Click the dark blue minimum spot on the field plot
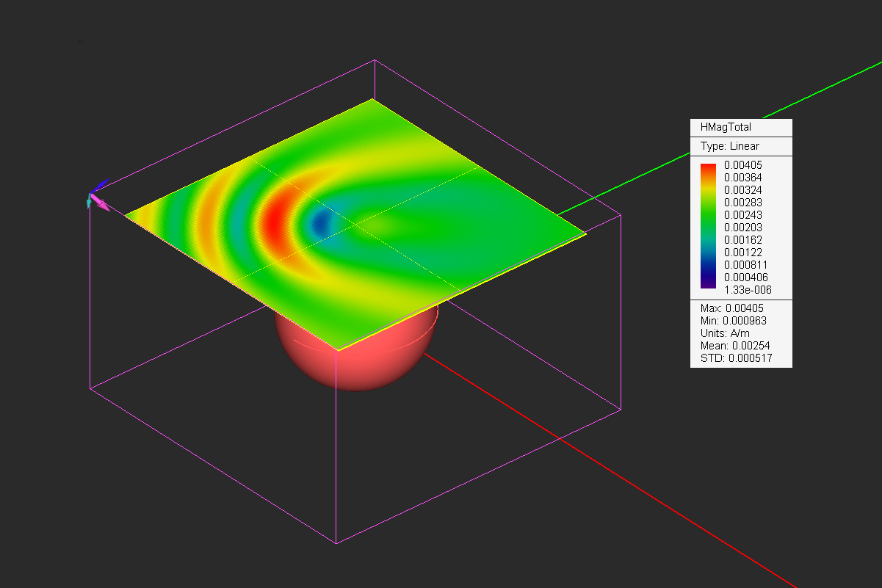This screenshot has height=588, width=882. pos(320,221)
